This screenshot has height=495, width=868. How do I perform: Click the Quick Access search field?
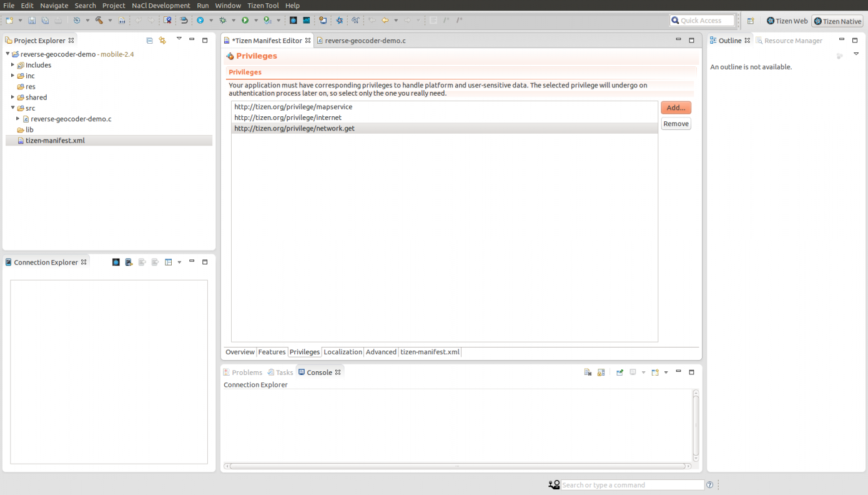[x=703, y=21]
